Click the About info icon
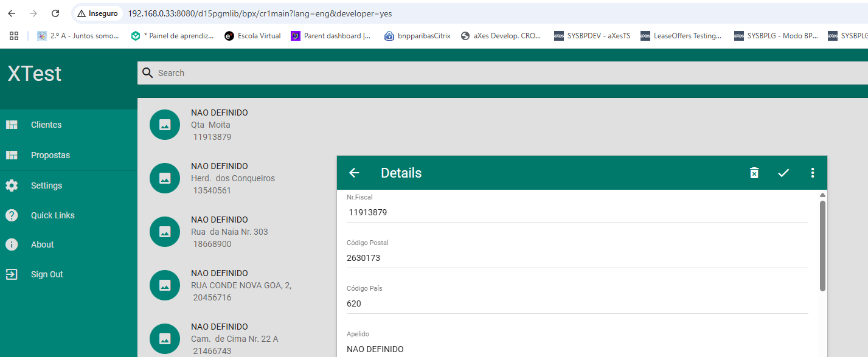 [x=12, y=244]
